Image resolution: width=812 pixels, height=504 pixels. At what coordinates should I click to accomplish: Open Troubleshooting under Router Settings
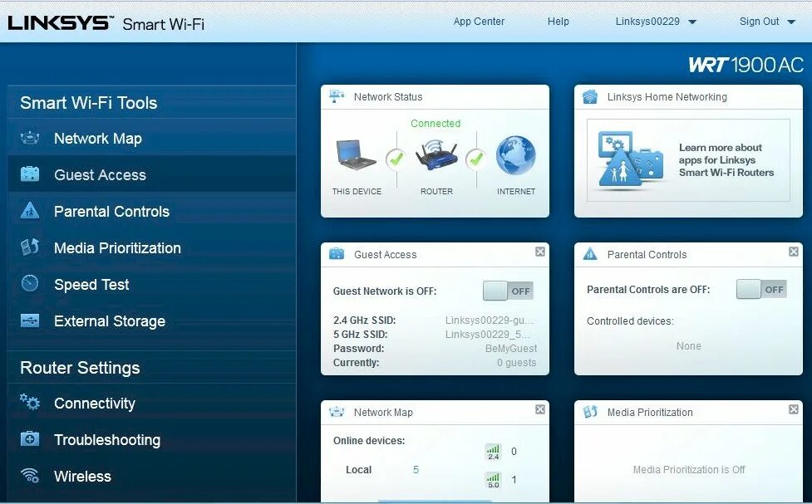point(152,439)
